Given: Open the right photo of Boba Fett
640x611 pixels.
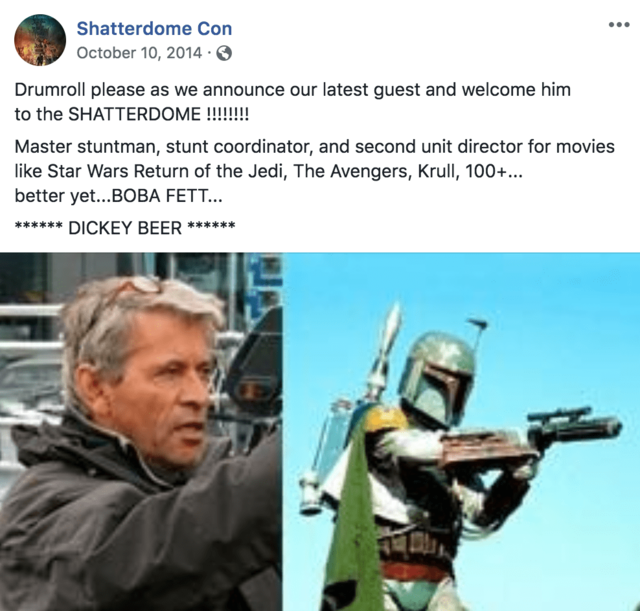Looking at the screenshot, I should pos(461,431).
